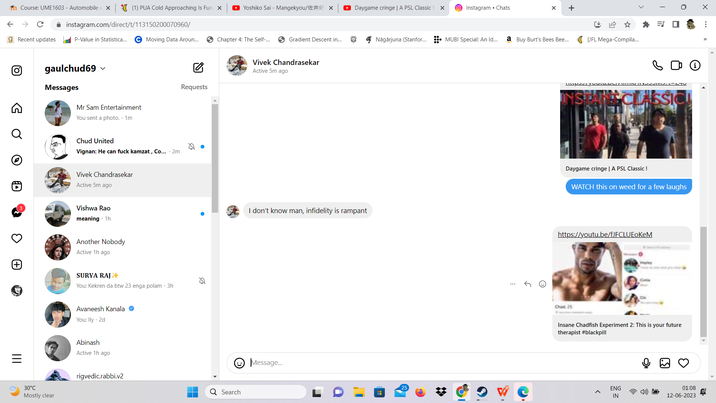The height and width of the screenshot is (403, 716).
Task: Open Vivek Chandrasekar profile from chat header
Action: pyautogui.click(x=286, y=62)
